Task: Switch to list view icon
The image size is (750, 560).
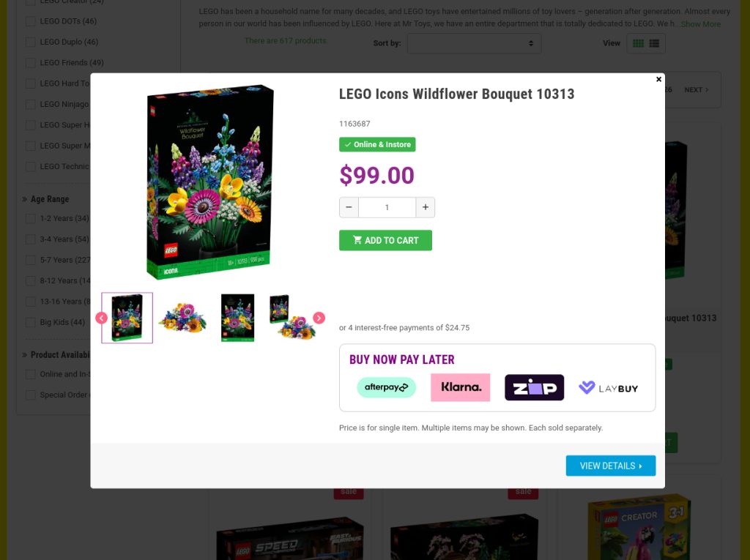Action: click(x=654, y=43)
